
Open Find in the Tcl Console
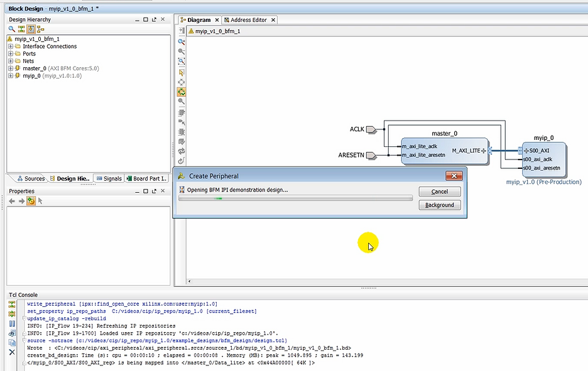click(x=11, y=333)
